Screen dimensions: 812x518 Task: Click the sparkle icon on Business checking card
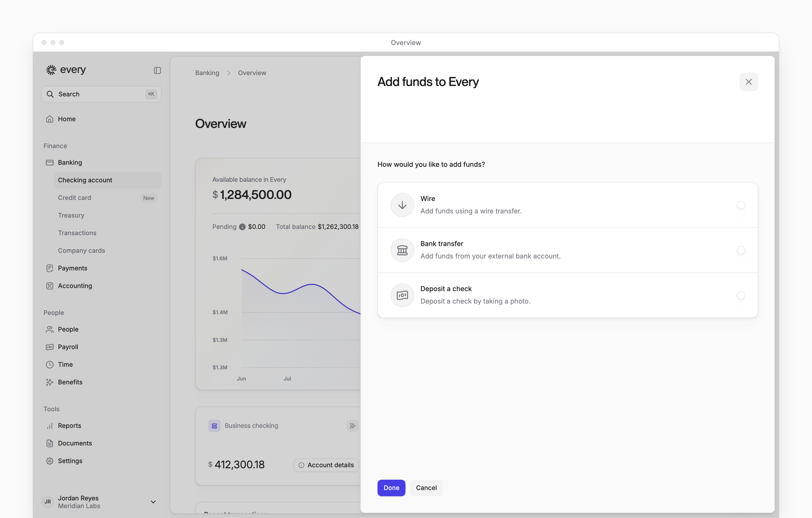[x=352, y=426]
